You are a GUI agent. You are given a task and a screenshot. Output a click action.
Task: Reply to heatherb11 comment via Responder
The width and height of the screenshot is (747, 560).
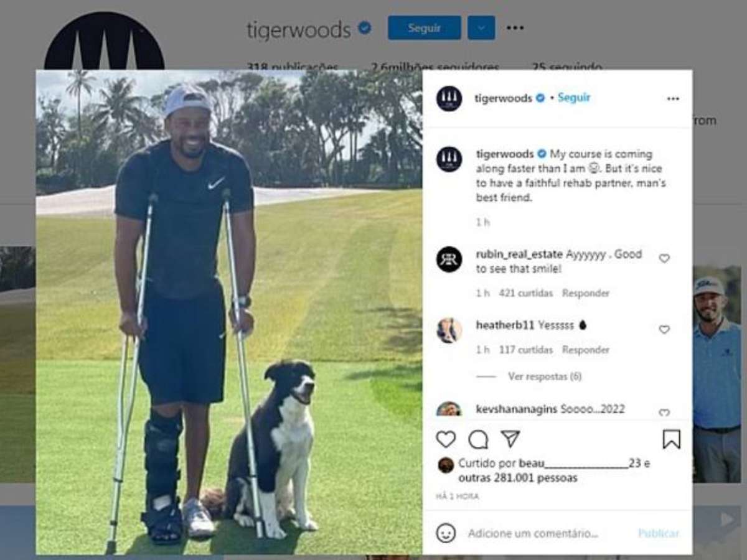pos(586,350)
